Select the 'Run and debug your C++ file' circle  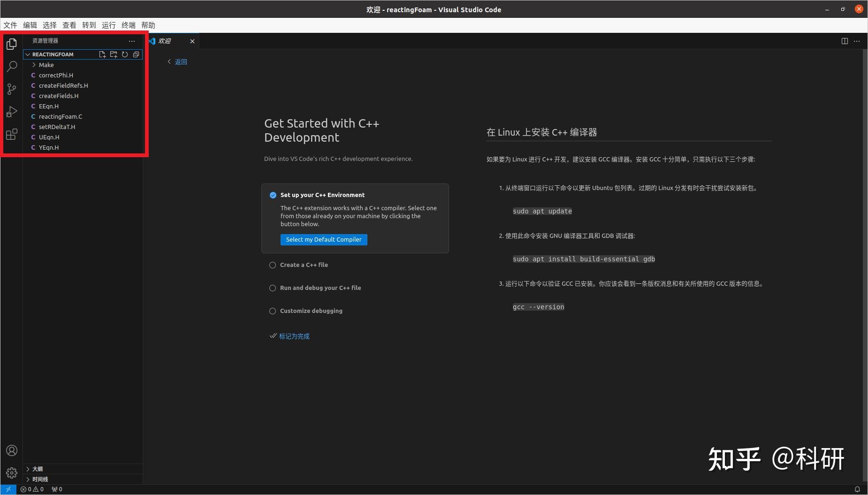pyautogui.click(x=273, y=288)
